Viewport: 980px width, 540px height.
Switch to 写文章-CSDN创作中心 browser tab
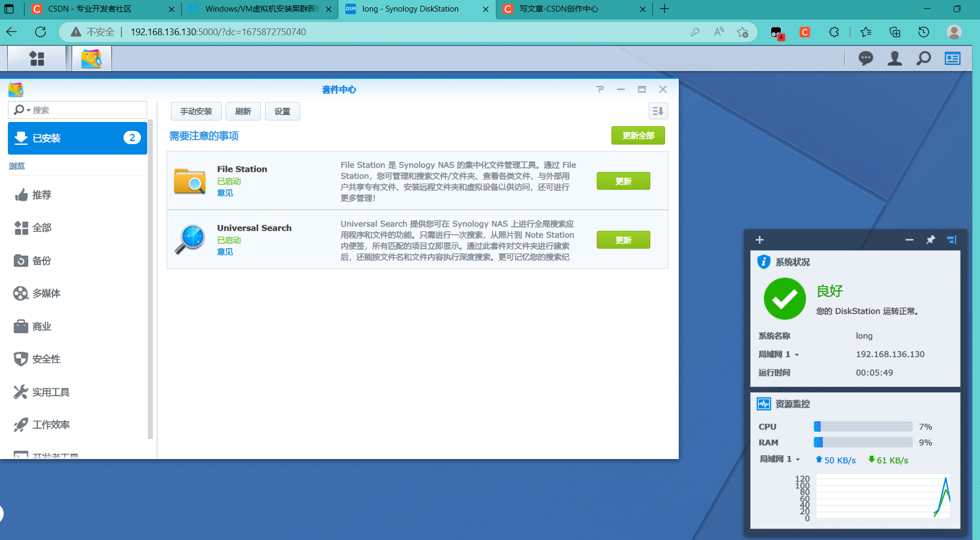(x=574, y=9)
